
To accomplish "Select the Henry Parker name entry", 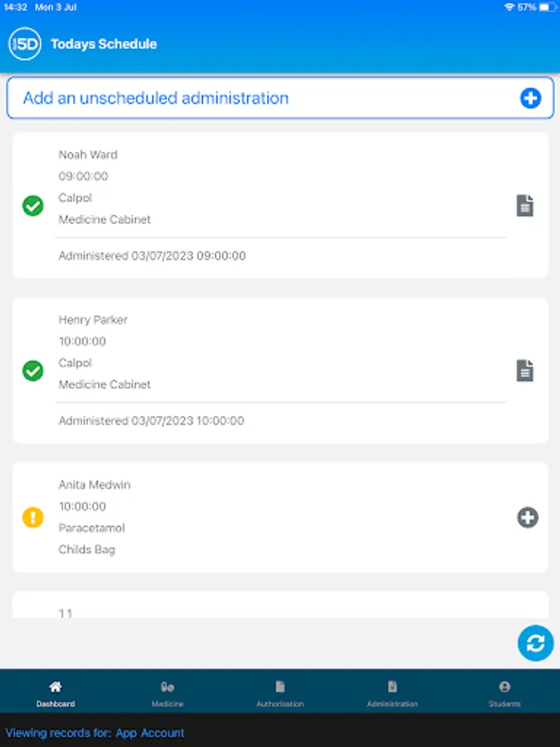I will [x=93, y=320].
